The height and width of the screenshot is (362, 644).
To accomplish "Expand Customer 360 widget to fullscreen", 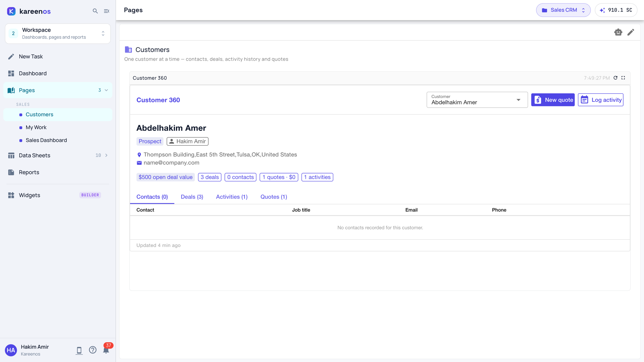I will point(623,78).
